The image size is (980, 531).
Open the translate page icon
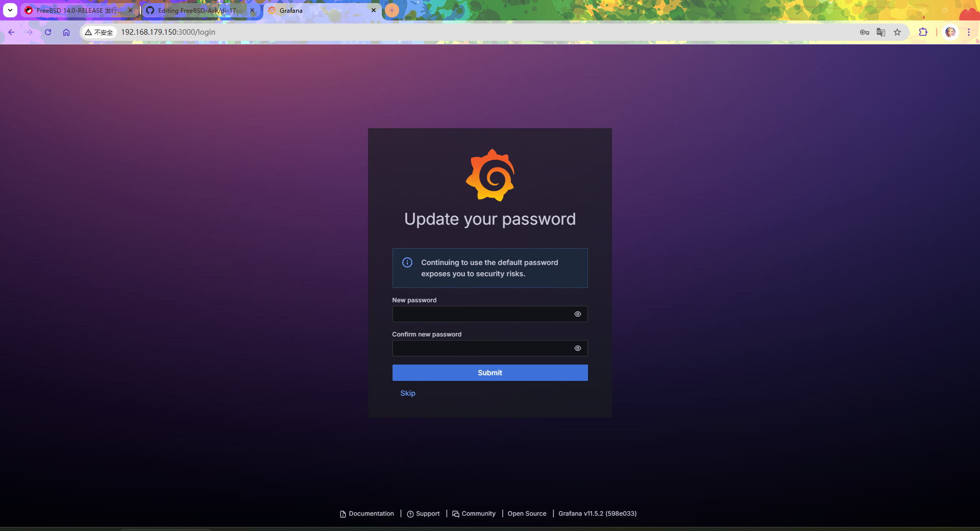click(x=881, y=32)
